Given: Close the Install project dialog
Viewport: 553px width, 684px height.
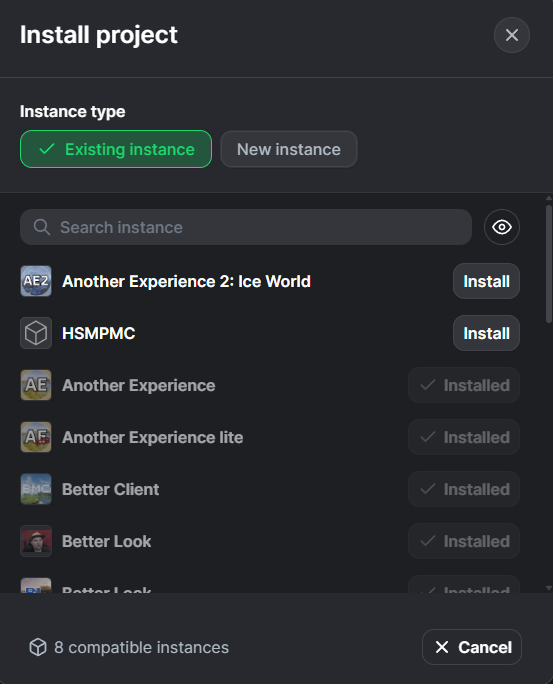Looking at the screenshot, I should pyautogui.click(x=512, y=35).
